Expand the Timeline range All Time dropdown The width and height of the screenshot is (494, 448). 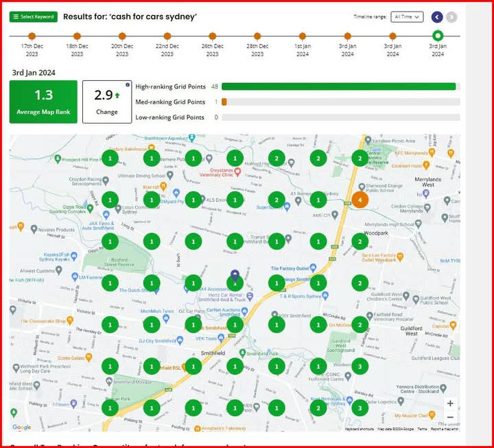[407, 17]
